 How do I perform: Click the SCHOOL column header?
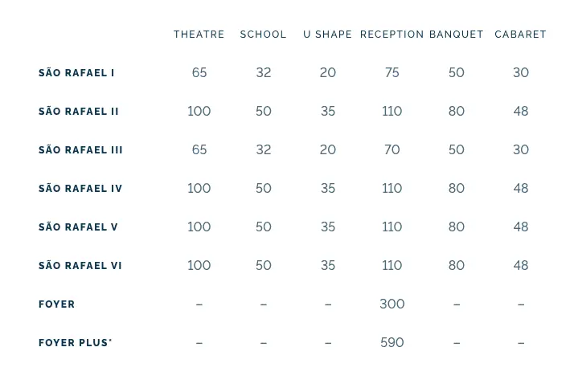coord(263,35)
